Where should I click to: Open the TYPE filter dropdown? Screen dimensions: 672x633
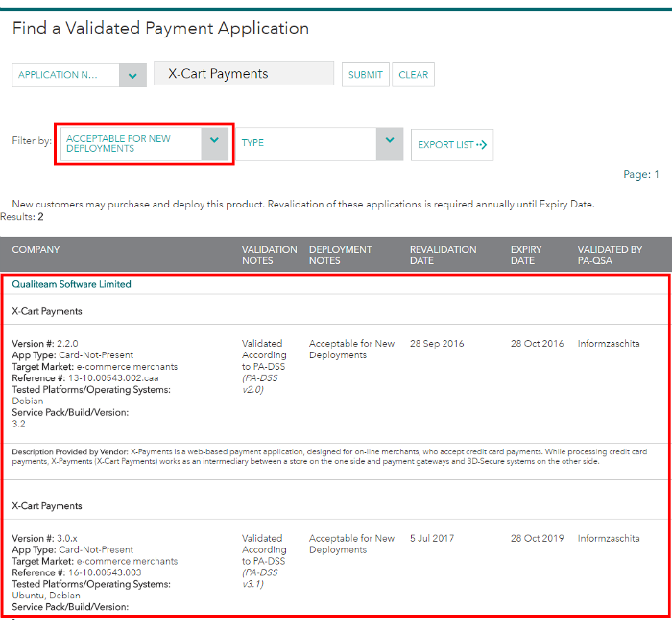click(320, 144)
